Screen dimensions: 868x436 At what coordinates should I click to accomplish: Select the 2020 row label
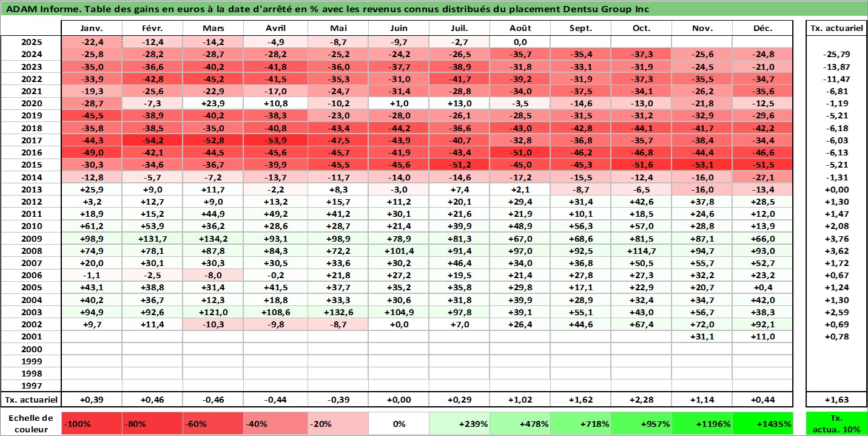[x=31, y=103]
